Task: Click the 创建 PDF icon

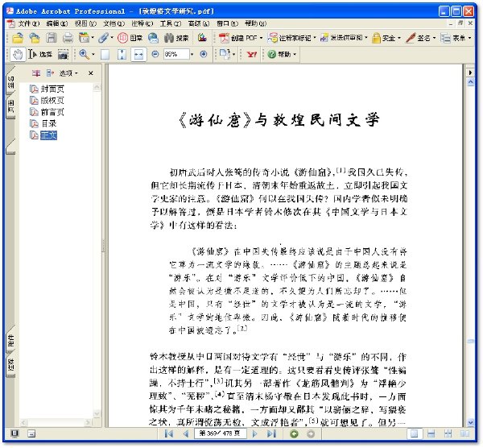Action: pyautogui.click(x=224, y=38)
